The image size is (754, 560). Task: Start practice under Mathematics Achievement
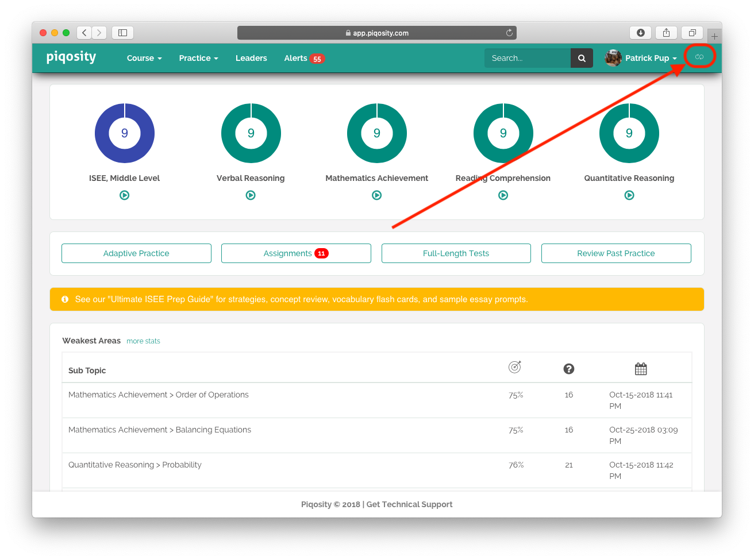pyautogui.click(x=377, y=195)
